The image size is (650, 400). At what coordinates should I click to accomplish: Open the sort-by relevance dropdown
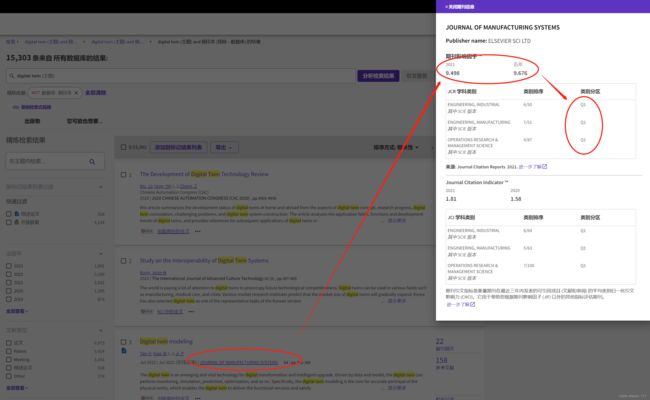point(396,147)
